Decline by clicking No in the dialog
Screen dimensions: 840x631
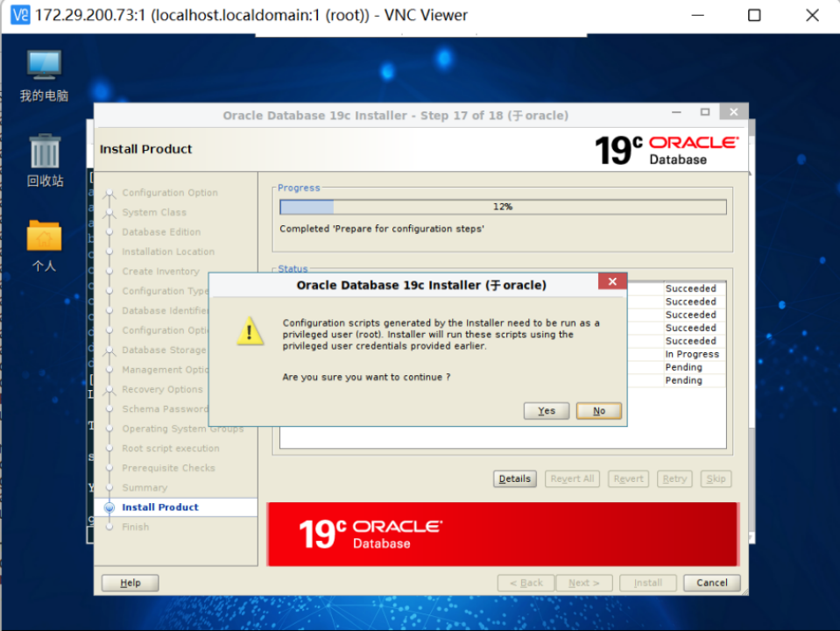point(598,410)
